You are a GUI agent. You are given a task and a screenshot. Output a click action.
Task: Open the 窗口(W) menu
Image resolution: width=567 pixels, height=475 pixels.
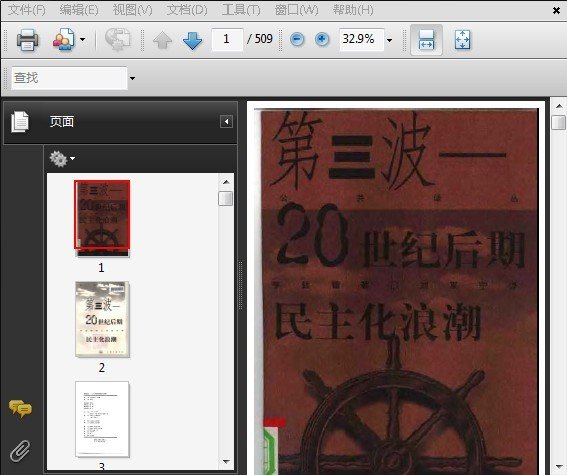(297, 10)
